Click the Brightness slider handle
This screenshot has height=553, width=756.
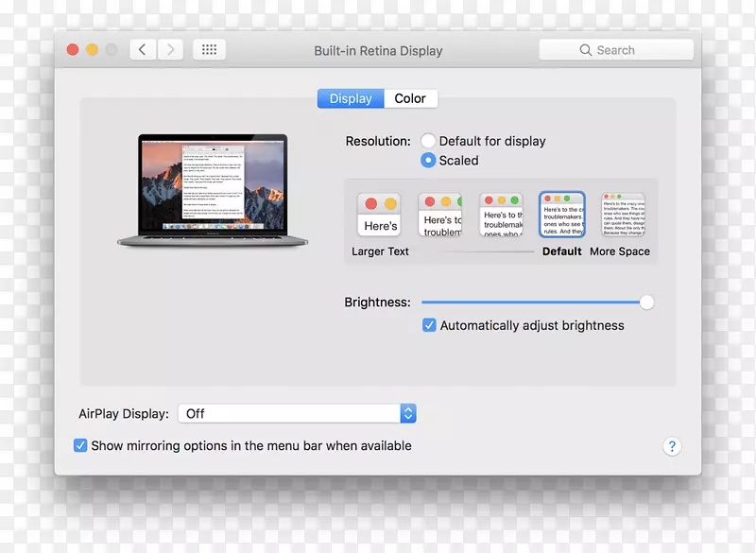coord(647,302)
